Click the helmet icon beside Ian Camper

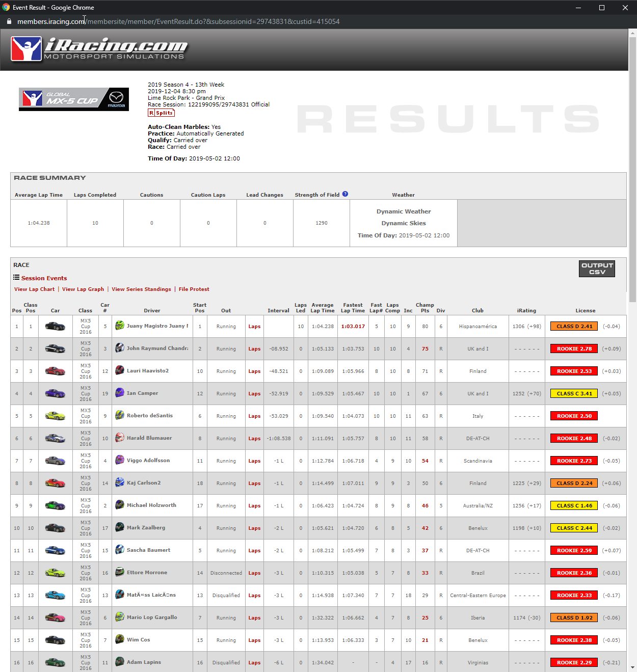[x=120, y=393]
